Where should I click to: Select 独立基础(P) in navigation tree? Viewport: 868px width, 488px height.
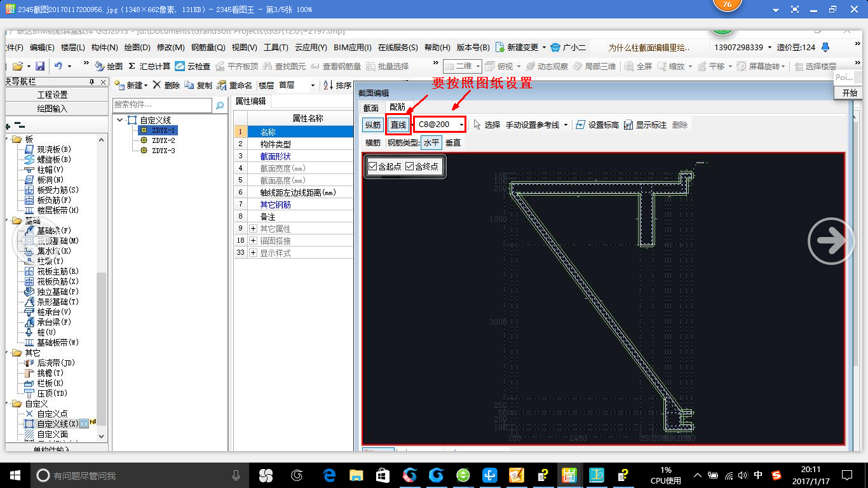click(58, 292)
